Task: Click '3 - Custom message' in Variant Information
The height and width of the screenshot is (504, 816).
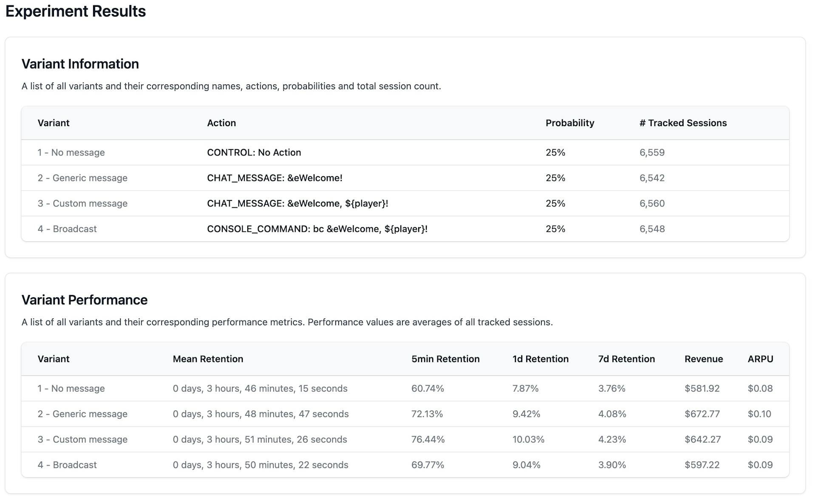Action: click(82, 203)
